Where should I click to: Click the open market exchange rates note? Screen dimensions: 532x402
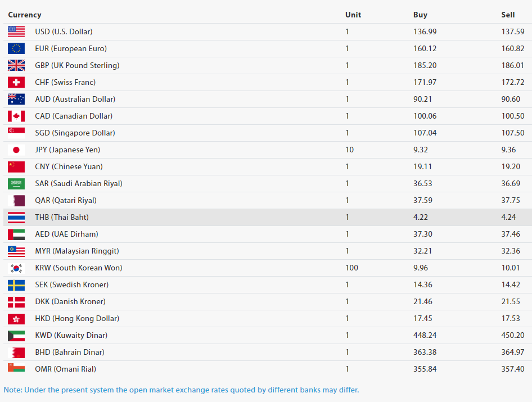[181, 390]
